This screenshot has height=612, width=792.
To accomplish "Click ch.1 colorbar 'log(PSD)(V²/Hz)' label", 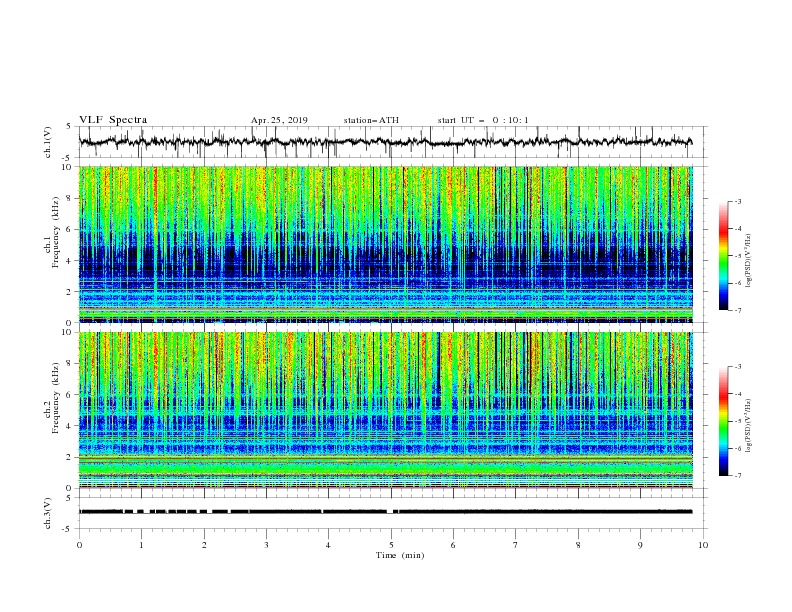I will [x=749, y=260].
